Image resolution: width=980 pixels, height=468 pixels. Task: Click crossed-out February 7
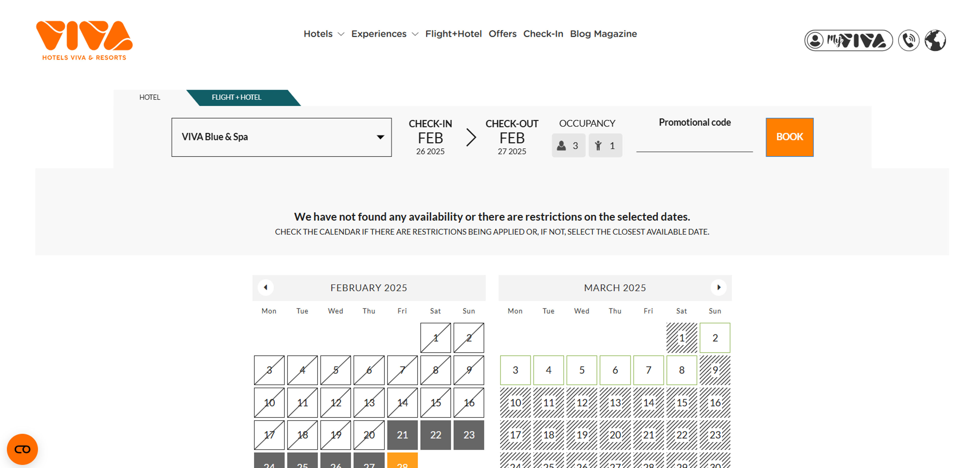[402, 370]
